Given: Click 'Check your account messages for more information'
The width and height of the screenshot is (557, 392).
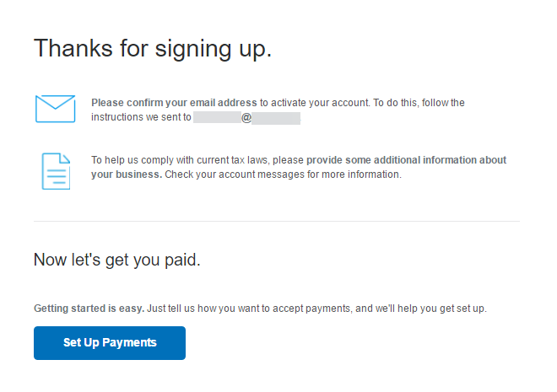Looking at the screenshot, I should point(283,175).
